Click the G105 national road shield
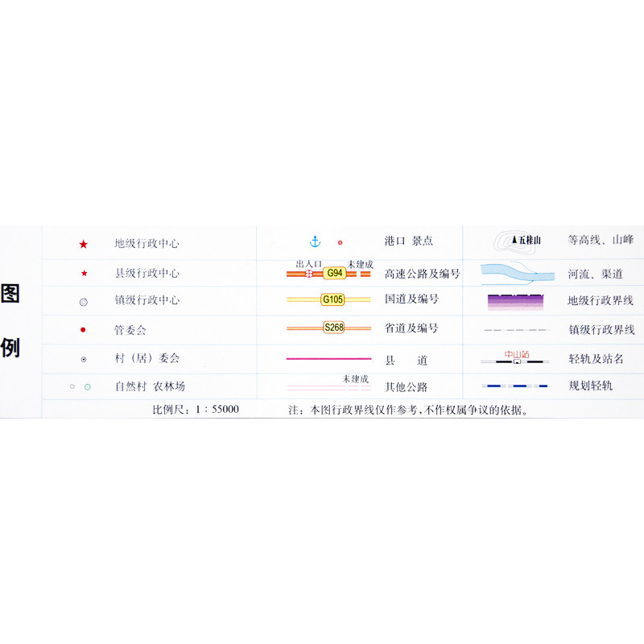Image resolution: width=644 pixels, height=644 pixels. coord(332,299)
